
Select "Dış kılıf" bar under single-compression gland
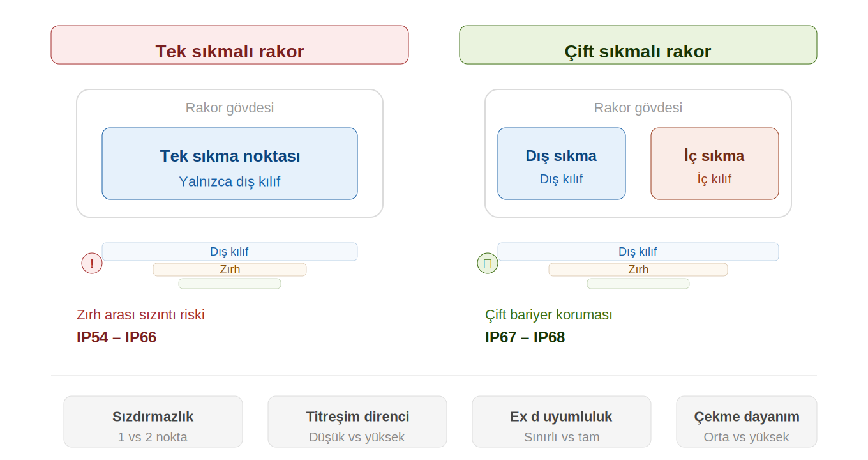(x=230, y=252)
